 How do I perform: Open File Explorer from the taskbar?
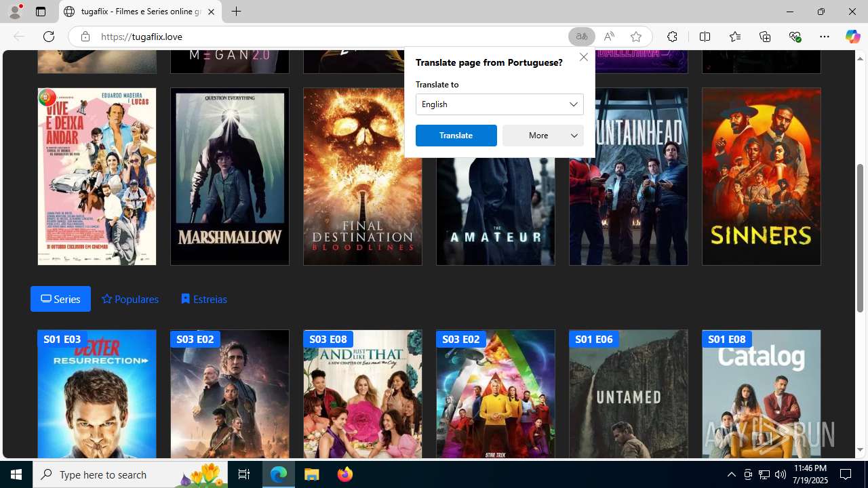(312, 474)
